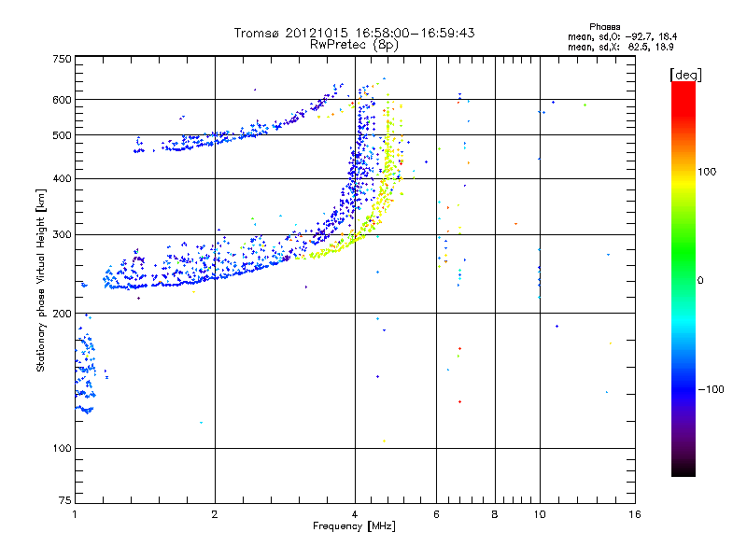
Task: Click the rainbow phase colorbar
Action: pyautogui.click(x=684, y=278)
